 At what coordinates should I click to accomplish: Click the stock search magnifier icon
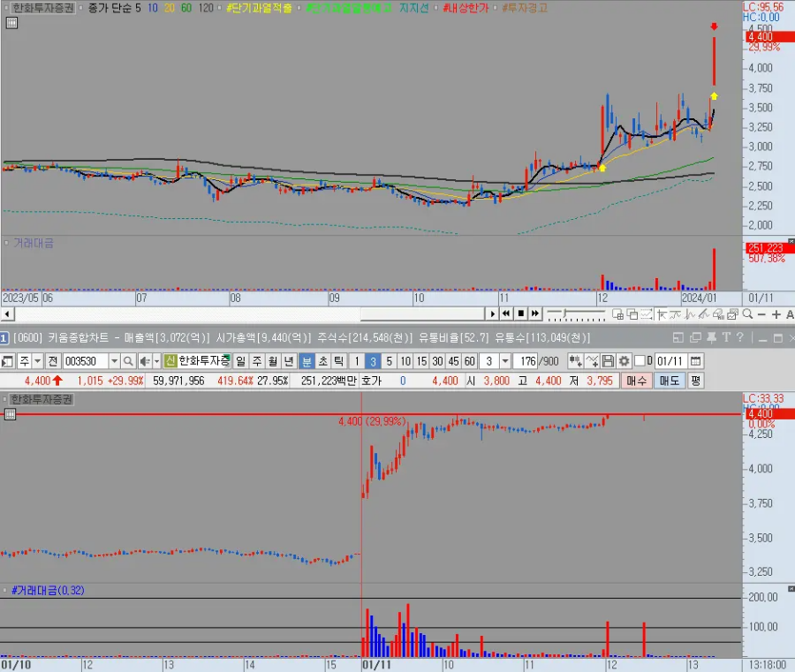[128, 361]
